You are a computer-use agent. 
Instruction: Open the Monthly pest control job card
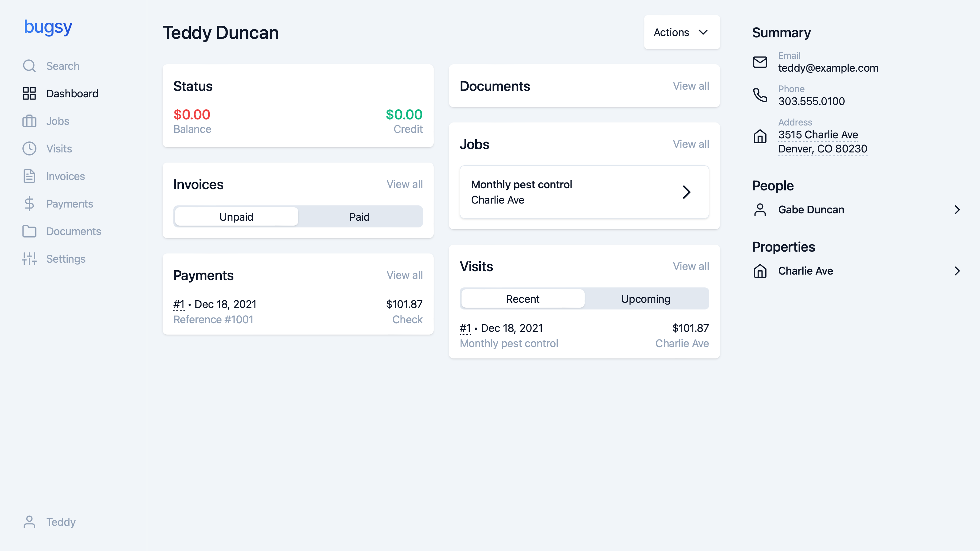click(x=584, y=192)
